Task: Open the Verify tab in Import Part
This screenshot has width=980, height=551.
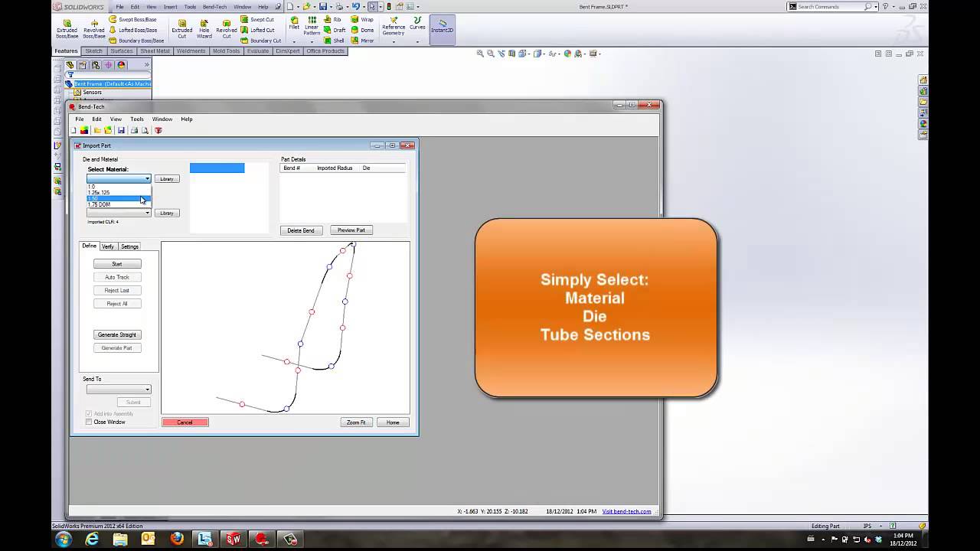Action: [x=108, y=246]
